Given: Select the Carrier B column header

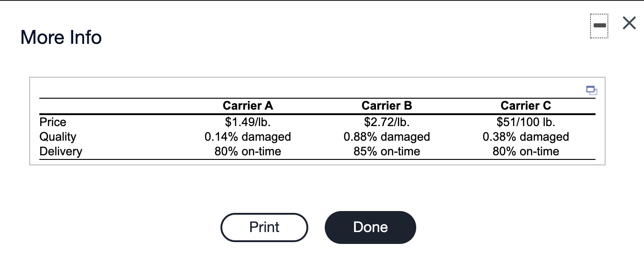Looking at the screenshot, I should (387, 106).
